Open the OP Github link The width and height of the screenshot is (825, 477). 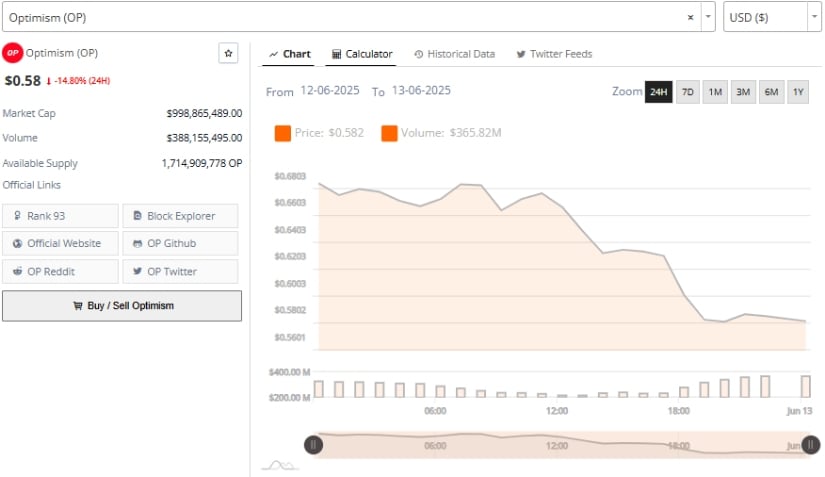[180, 243]
